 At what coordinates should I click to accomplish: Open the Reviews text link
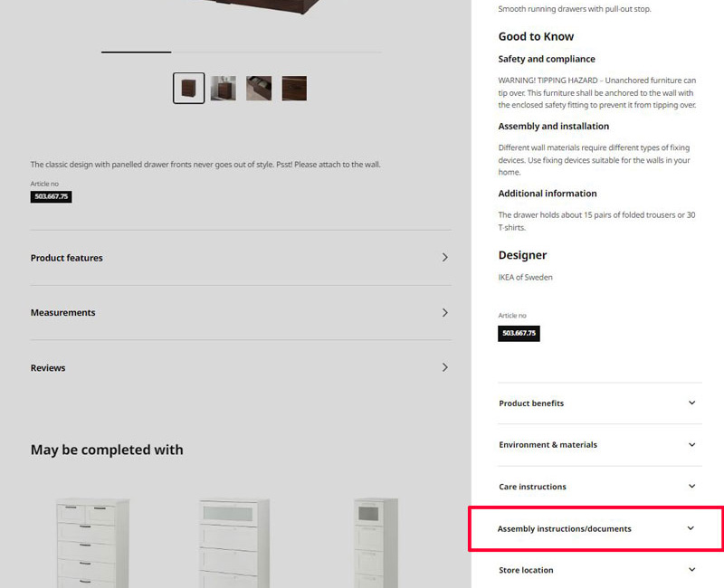coord(48,368)
